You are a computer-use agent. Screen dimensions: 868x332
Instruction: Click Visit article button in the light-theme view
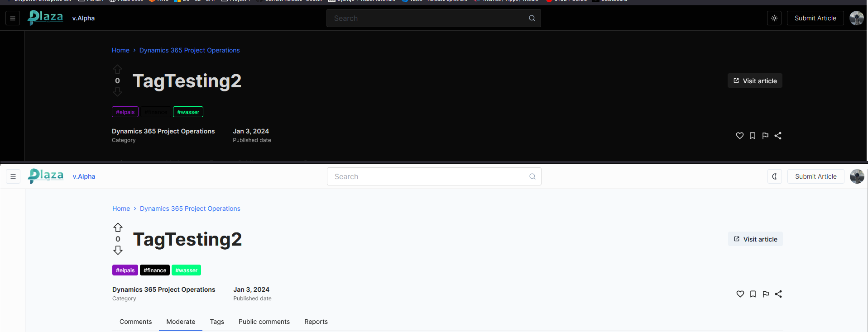point(755,239)
